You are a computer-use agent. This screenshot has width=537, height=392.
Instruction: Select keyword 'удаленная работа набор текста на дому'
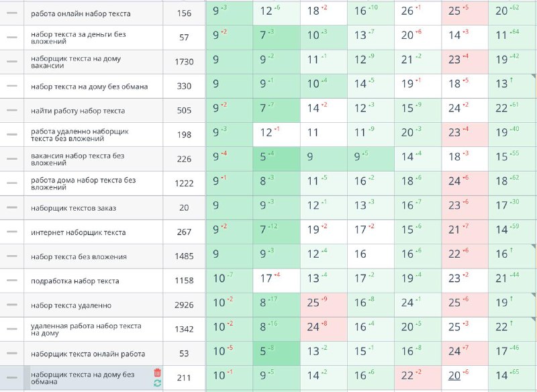(86, 330)
